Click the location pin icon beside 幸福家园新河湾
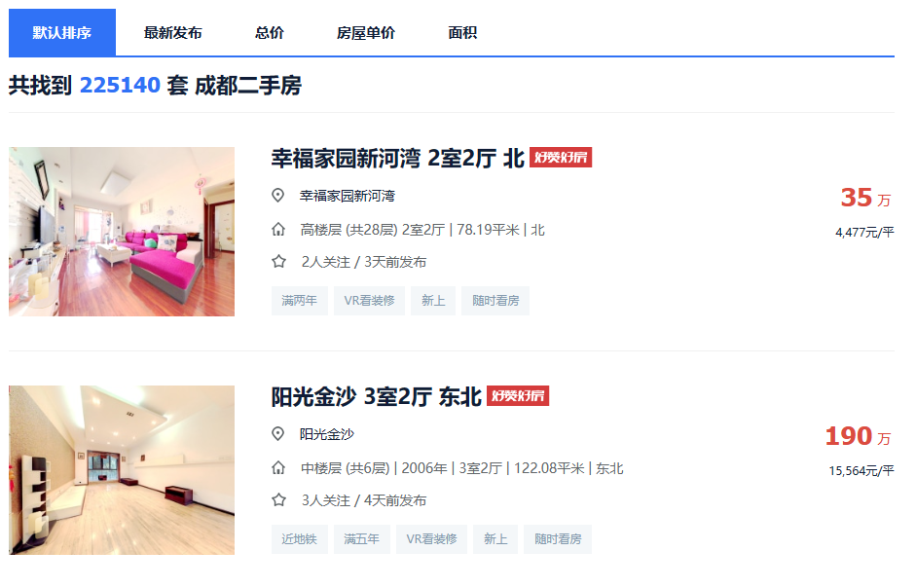 point(278,196)
